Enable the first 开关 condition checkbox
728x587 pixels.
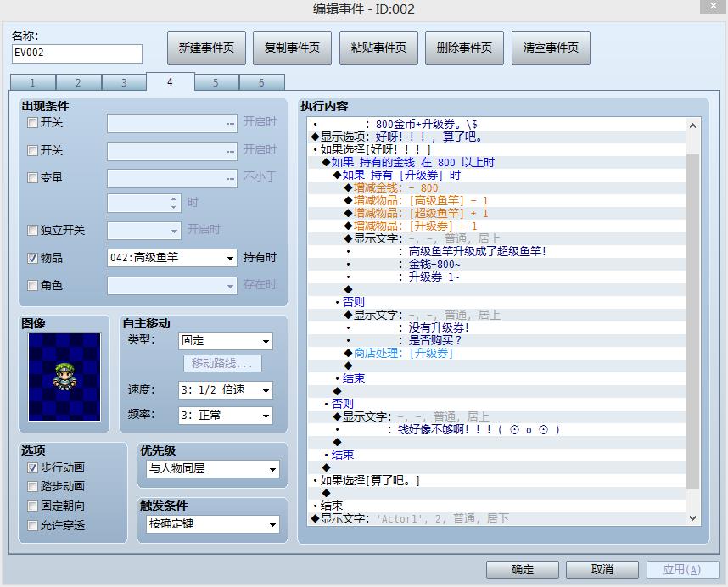(32, 122)
